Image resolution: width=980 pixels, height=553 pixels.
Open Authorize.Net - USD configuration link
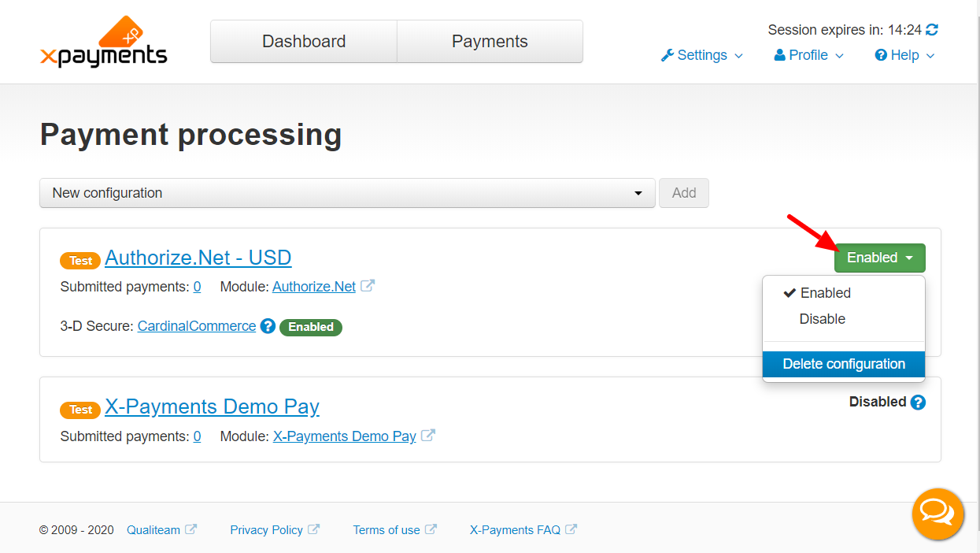(x=198, y=258)
